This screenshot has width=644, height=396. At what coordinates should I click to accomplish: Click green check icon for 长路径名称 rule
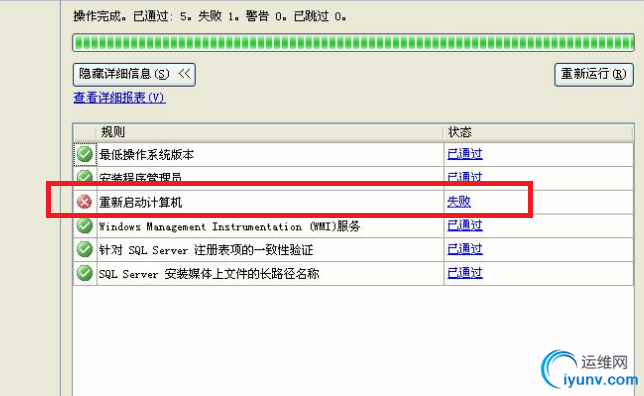pos(85,273)
